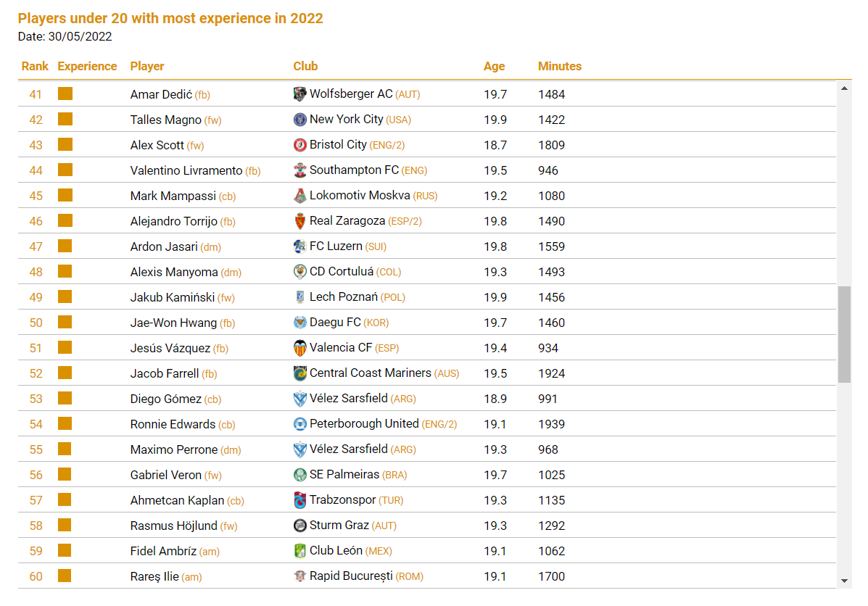Screen dimensions: 868x606
Task: Click experience swatch for Amar Dedić
Action: 65,94
